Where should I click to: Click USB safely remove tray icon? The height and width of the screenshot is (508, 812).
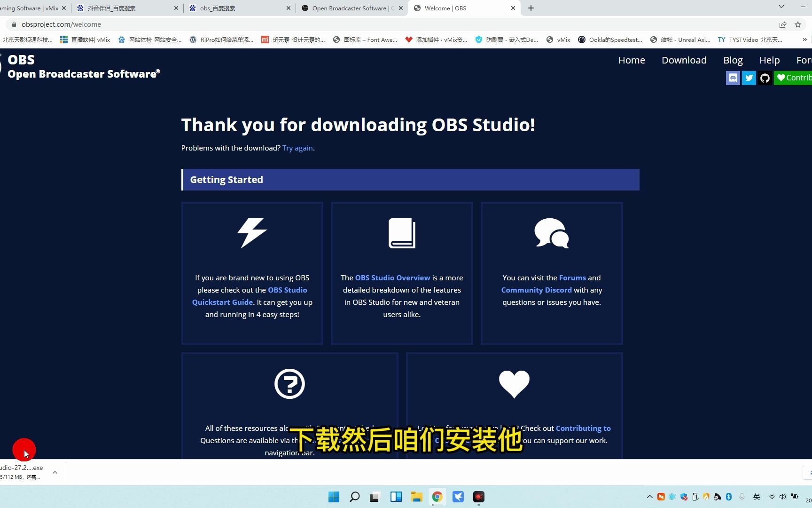695,497
